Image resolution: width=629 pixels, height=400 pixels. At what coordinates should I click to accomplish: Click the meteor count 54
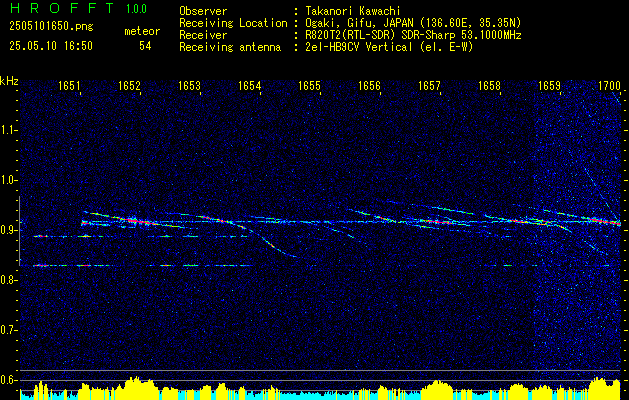tap(145, 46)
